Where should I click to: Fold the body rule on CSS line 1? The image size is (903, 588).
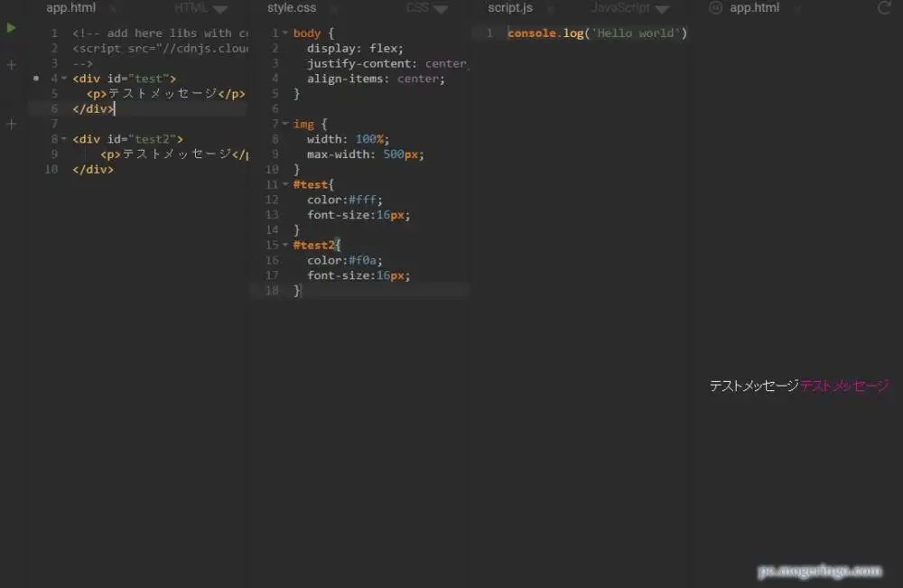[285, 33]
